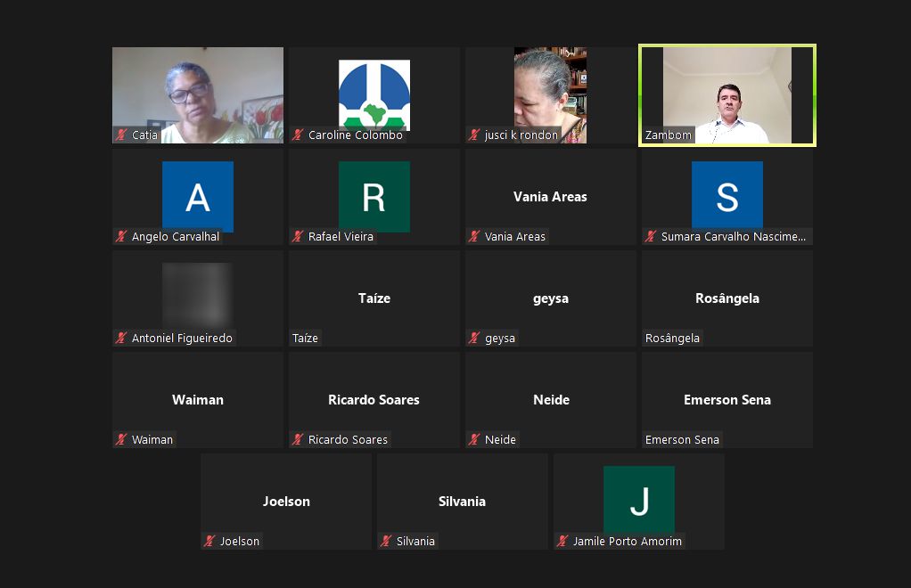This screenshot has width=911, height=588.
Task: Click the large Neide center name
Action: [x=552, y=400]
